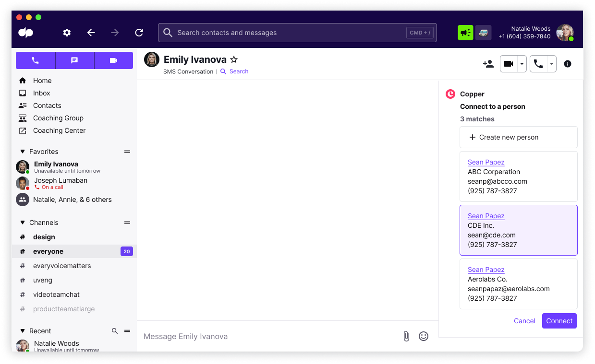This screenshot has height=364, width=595.
Task: Open contact info with the info icon
Action: 567,63
